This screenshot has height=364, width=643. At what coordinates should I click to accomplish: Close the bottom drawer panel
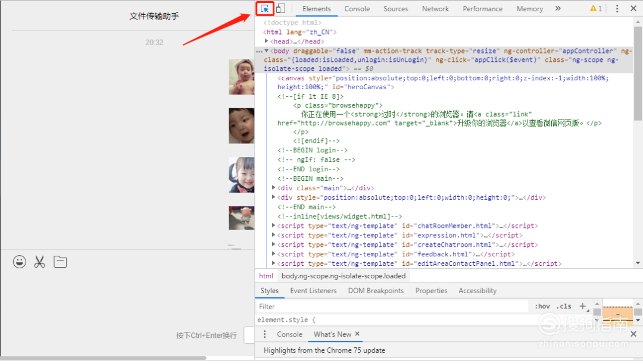pos(633,334)
